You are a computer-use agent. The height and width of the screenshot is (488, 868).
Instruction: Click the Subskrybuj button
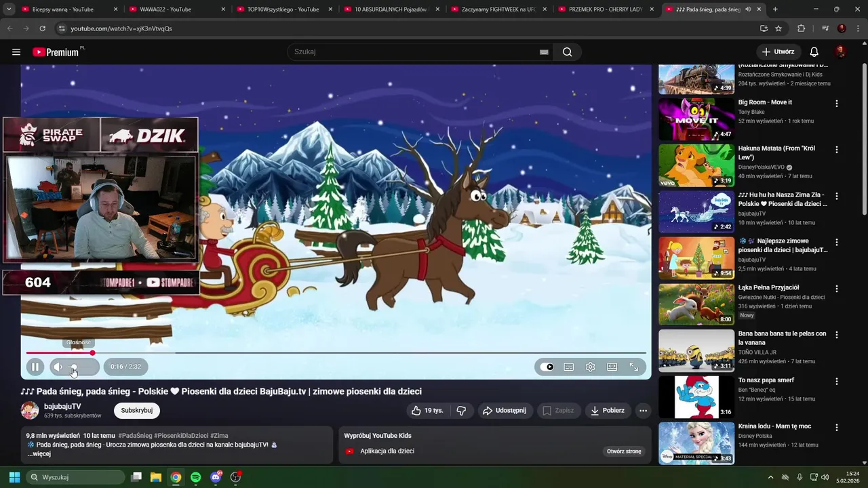tap(137, 410)
